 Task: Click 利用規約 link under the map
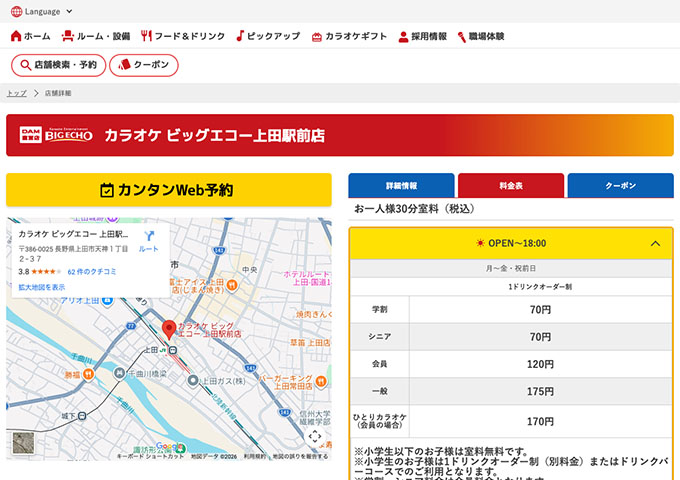[x=255, y=456]
